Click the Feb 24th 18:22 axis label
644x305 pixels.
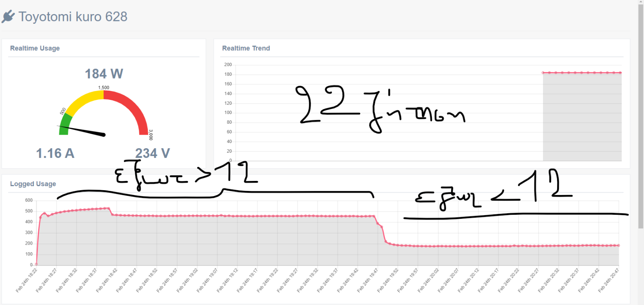(27, 280)
